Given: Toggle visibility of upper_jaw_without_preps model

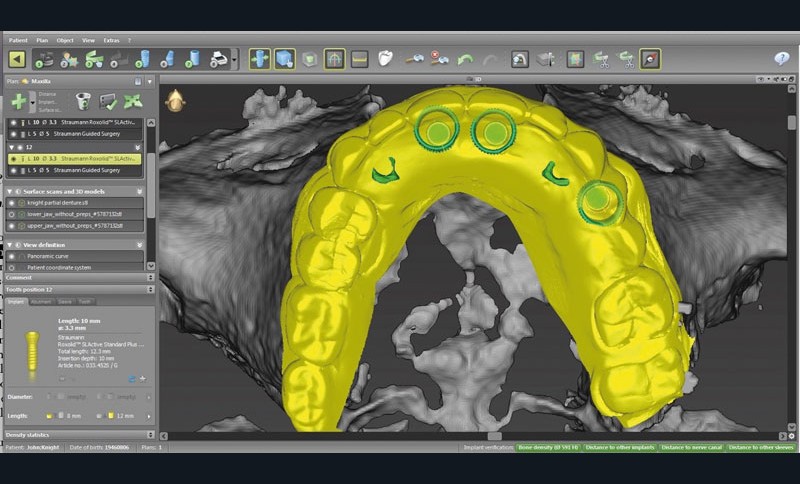Looking at the screenshot, I should (12, 225).
